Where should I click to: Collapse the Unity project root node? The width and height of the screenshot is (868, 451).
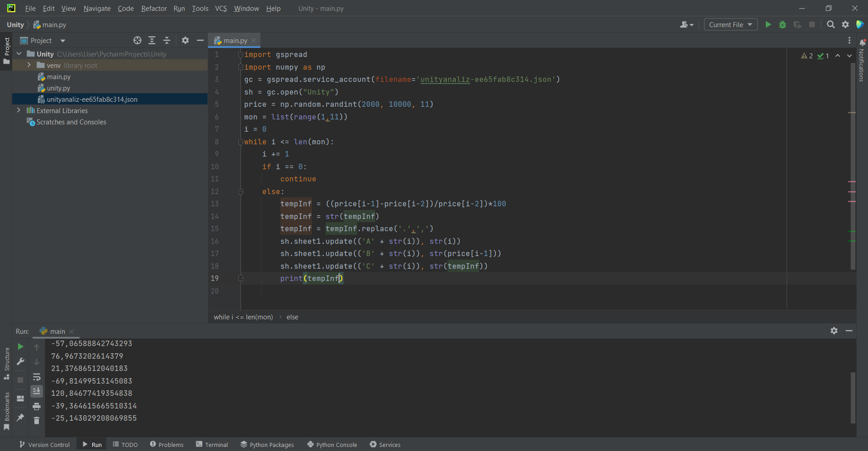19,54
